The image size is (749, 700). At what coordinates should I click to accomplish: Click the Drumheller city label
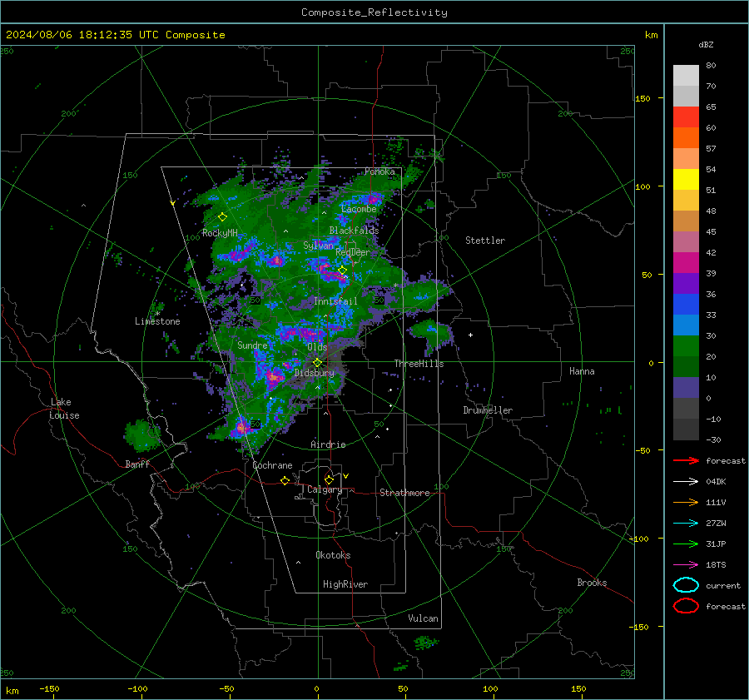(488, 410)
